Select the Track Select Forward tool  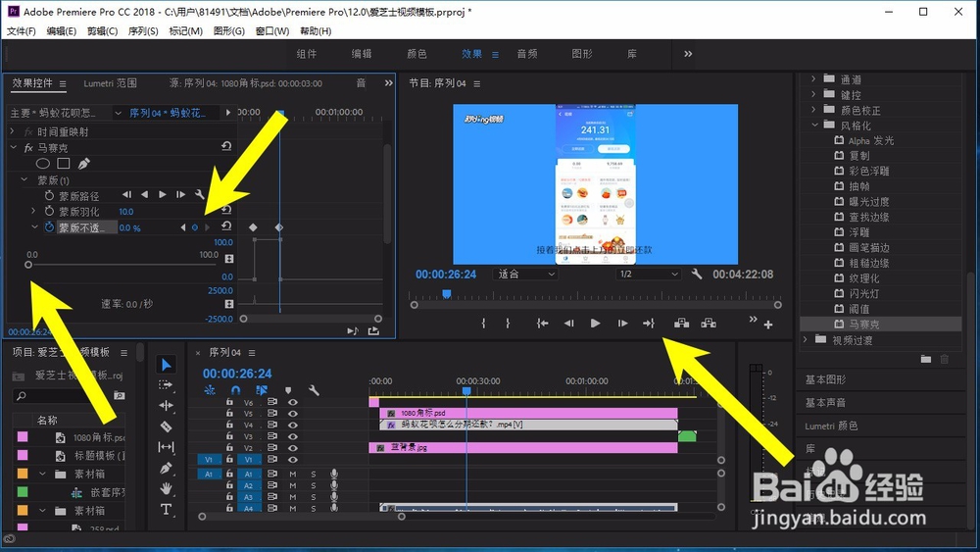[166, 385]
